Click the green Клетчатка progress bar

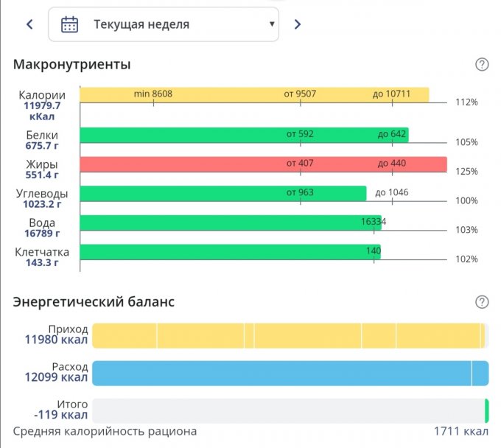tap(229, 252)
